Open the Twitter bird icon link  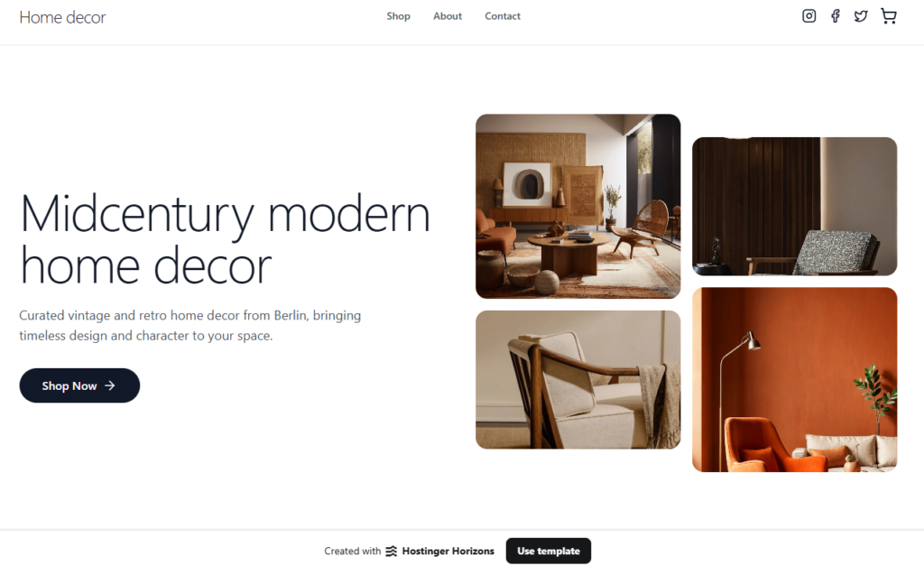click(x=861, y=16)
